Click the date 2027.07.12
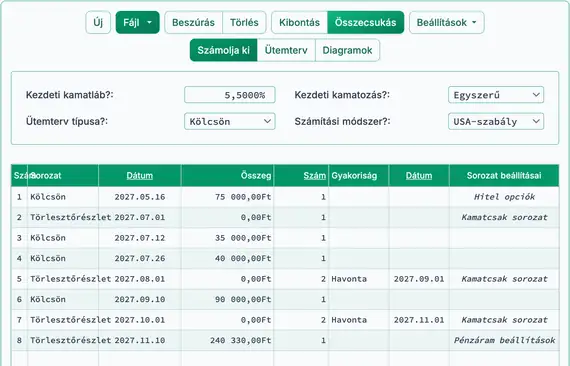This screenshot has height=366, width=570. click(140, 238)
